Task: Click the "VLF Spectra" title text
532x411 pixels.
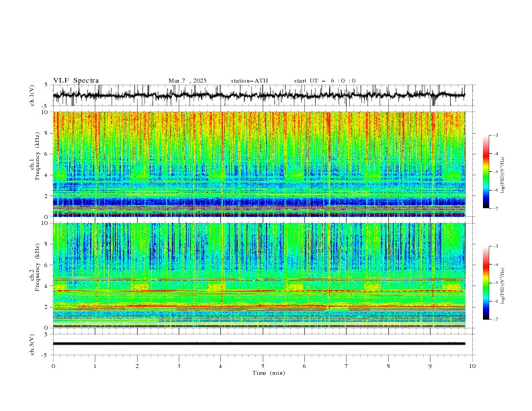Action: pos(76,81)
